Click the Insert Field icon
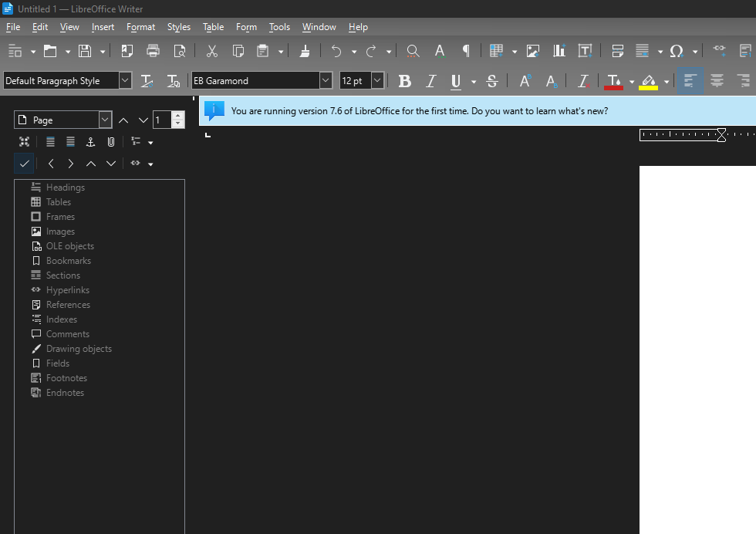Viewport: 756px width, 534px height. point(642,51)
